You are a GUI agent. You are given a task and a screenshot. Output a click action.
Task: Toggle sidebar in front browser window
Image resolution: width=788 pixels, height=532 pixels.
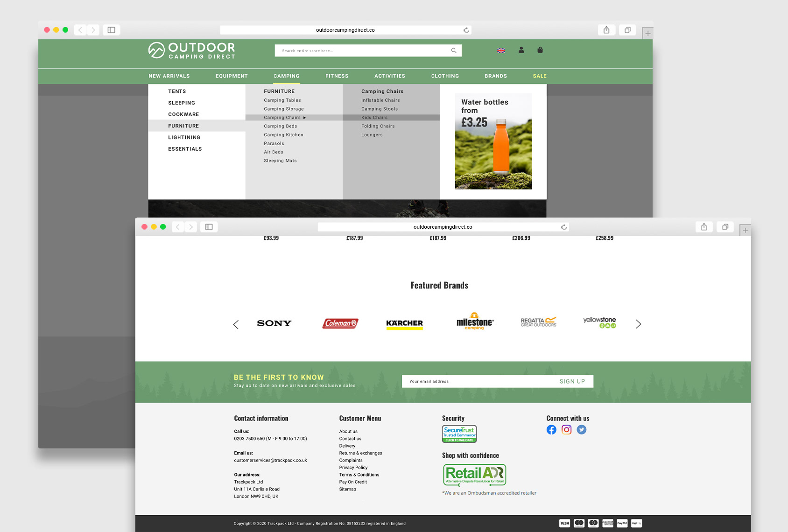coord(209,227)
